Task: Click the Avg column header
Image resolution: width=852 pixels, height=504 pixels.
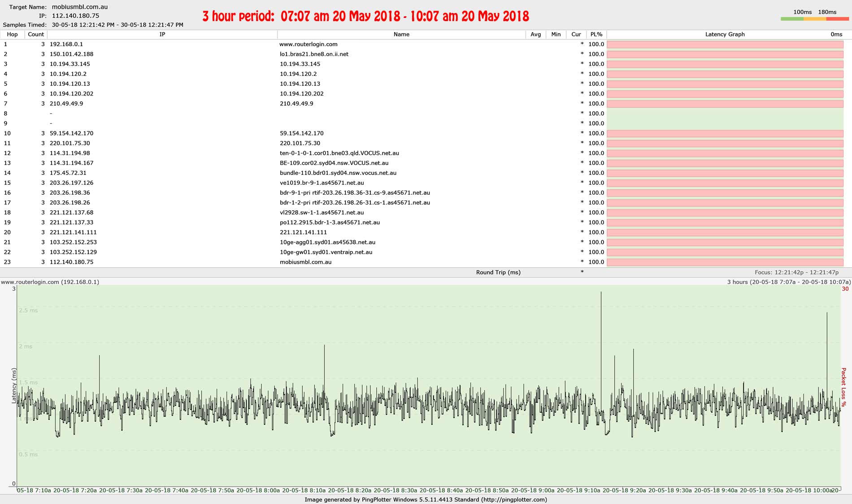Action: [x=535, y=35]
